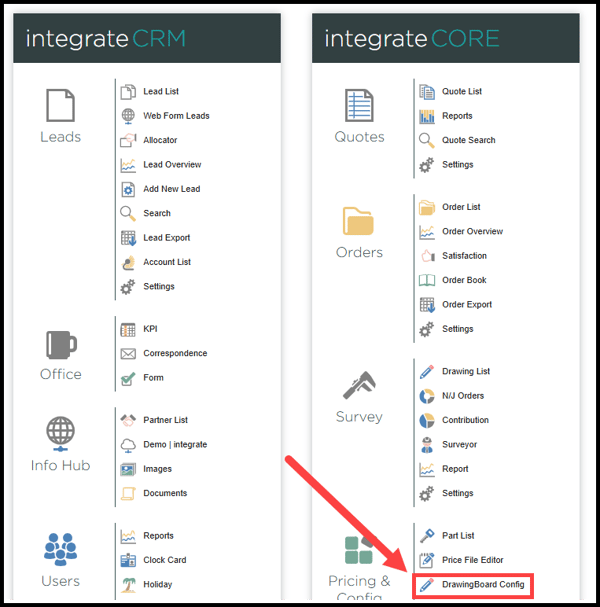Image resolution: width=600 pixels, height=607 pixels.
Task: Click the Leads document icon
Action: pos(60,105)
